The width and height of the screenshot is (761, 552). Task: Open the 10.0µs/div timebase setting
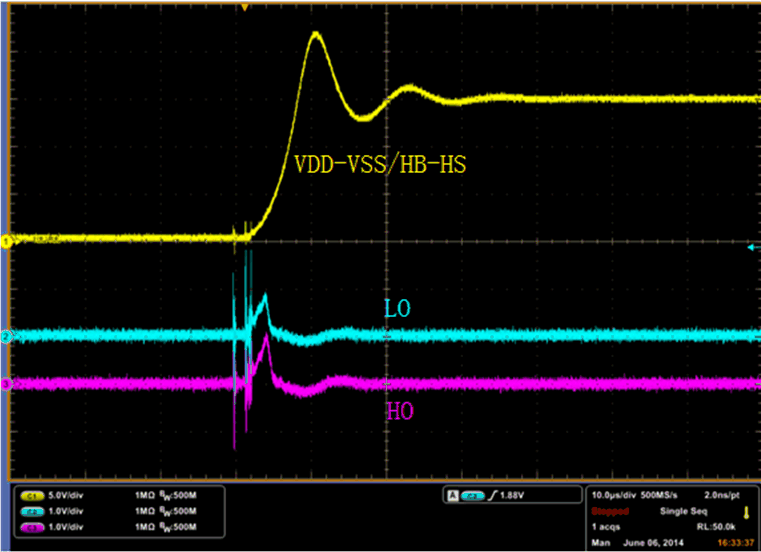point(616,496)
